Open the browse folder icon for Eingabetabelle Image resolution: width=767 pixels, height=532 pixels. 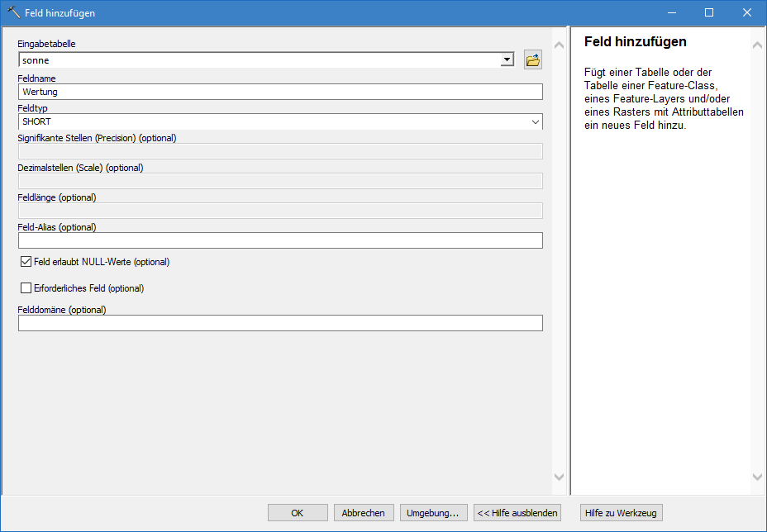[533, 60]
